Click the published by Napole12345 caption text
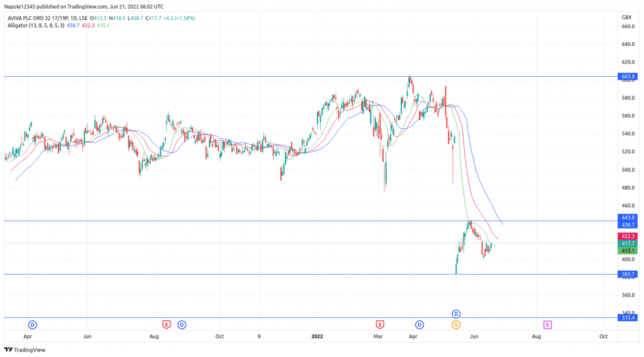This screenshot has height=357, width=644. [x=84, y=6]
